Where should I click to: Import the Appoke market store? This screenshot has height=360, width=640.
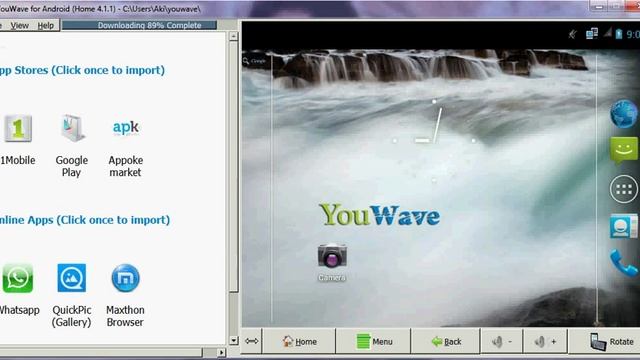[x=126, y=128]
